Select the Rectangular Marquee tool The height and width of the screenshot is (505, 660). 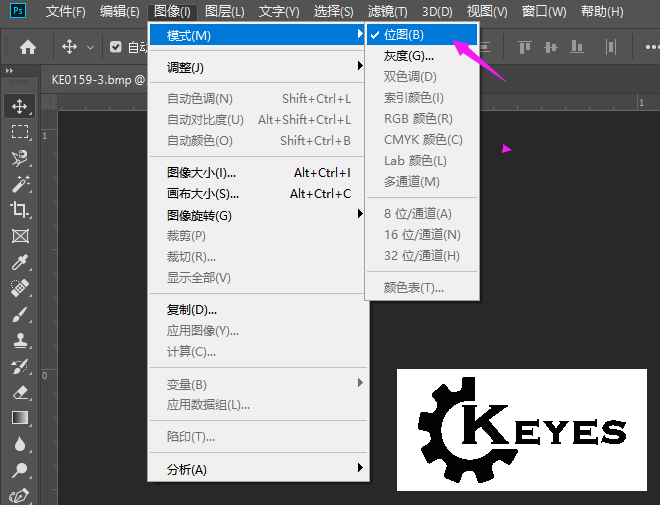pyautogui.click(x=20, y=132)
